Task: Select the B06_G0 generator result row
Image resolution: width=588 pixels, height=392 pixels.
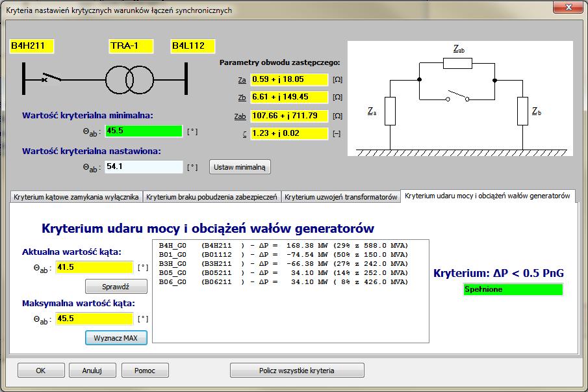Action: [x=283, y=282]
